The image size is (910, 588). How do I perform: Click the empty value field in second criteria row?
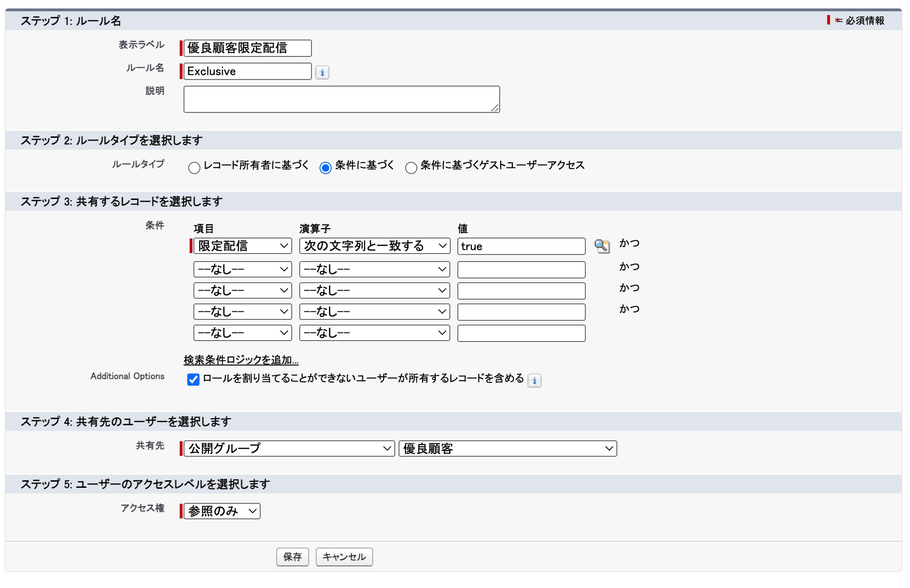click(521, 270)
